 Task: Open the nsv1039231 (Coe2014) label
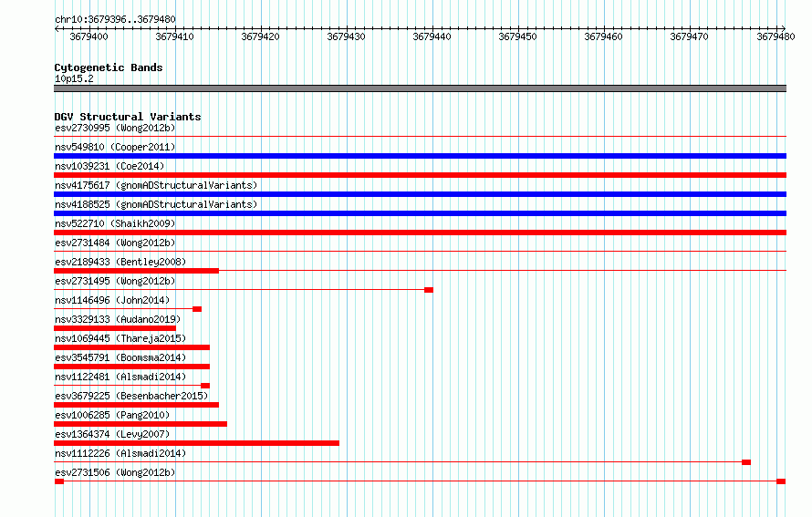pos(109,166)
